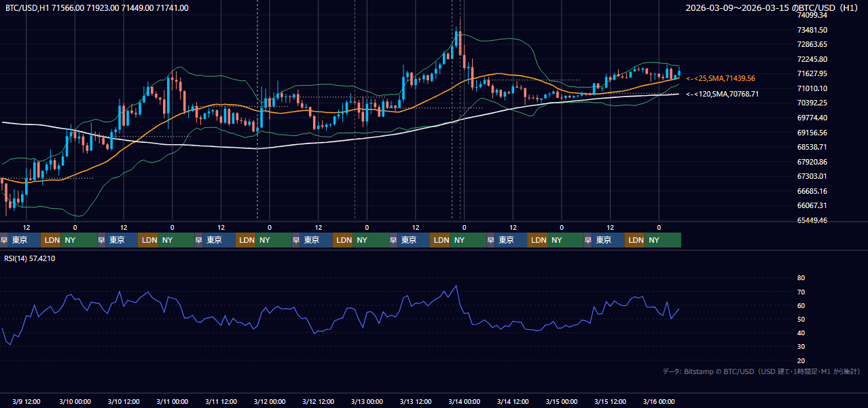Click price axis label 66685.16

point(812,191)
